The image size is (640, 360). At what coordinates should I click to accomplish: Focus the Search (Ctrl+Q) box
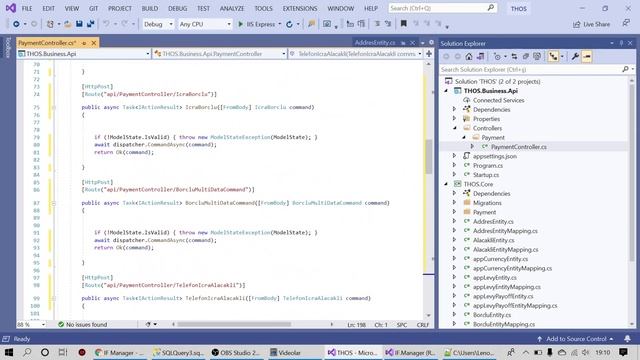click(x=442, y=8)
